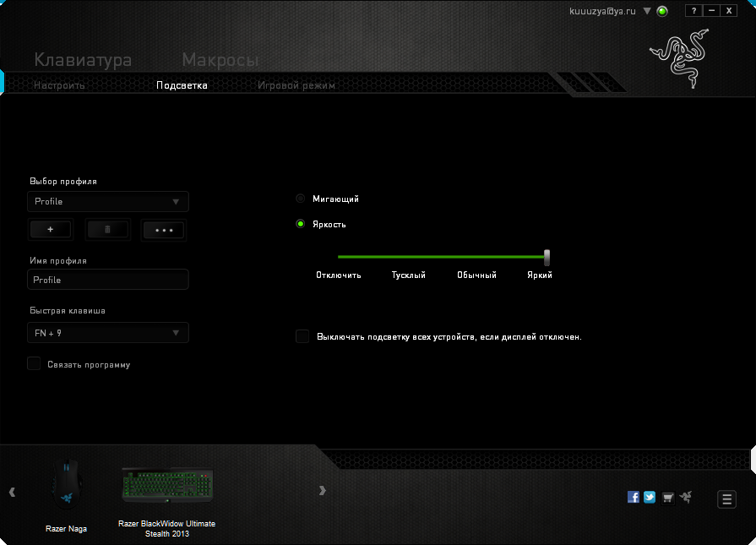Switch to the Подсветка subtab

pyautogui.click(x=182, y=85)
